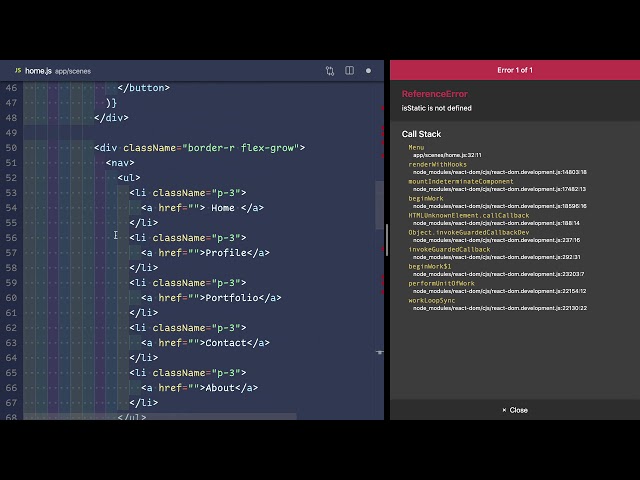Click the ReferenceError heading
Viewport: 640px width, 480px height.
[x=435, y=94]
